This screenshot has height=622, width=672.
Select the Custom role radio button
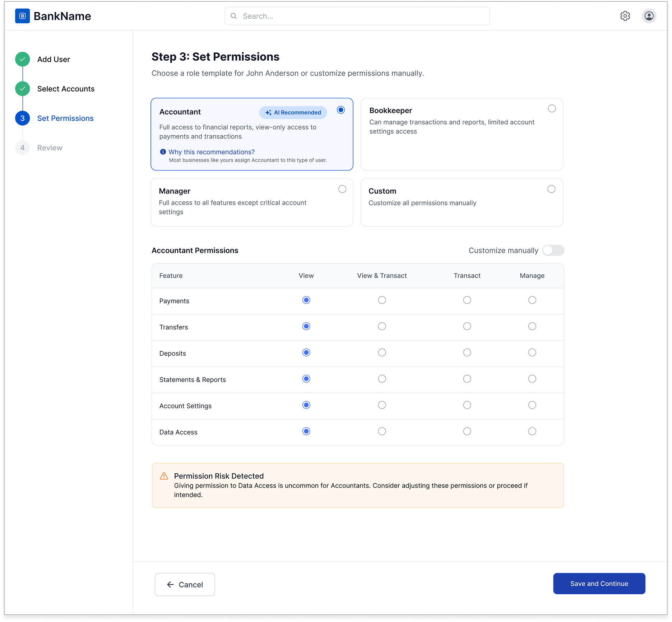click(x=551, y=189)
